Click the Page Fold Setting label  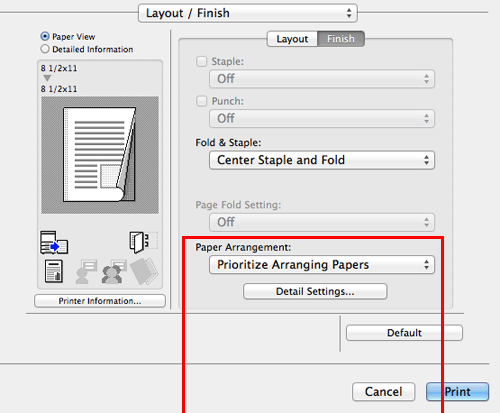238,205
